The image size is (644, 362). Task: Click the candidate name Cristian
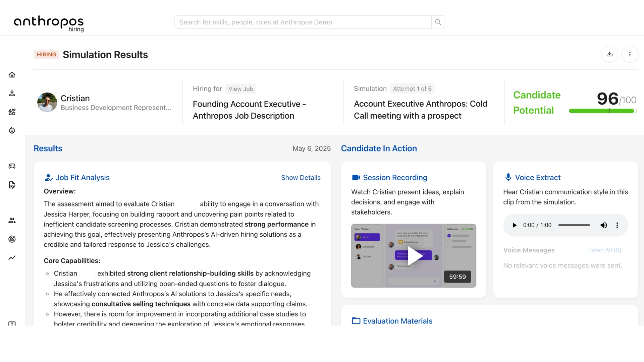(x=75, y=98)
